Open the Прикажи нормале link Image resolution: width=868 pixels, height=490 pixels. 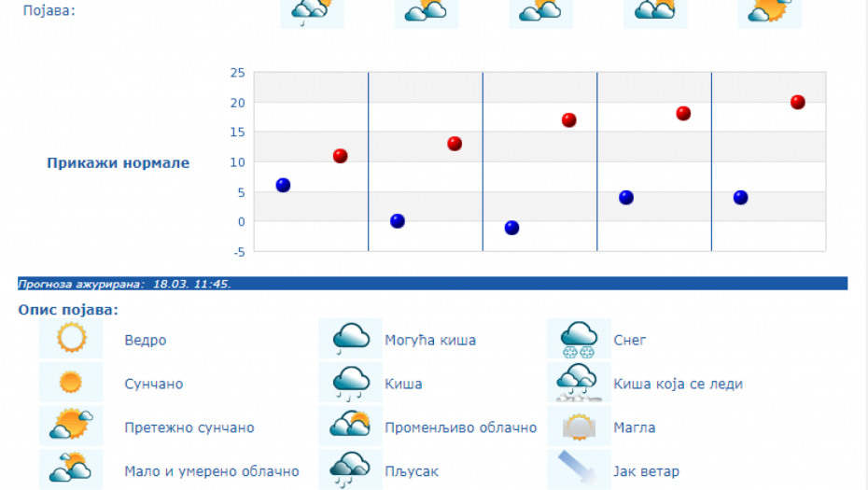[x=118, y=163]
